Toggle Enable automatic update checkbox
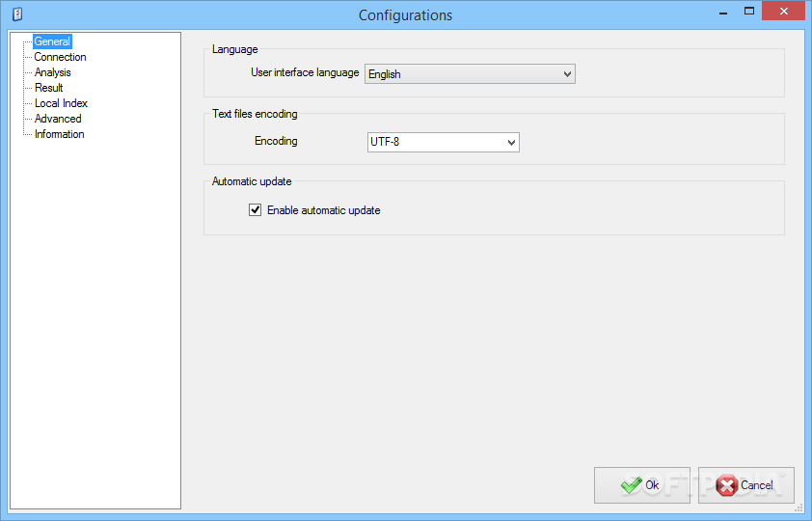Image resolution: width=812 pixels, height=521 pixels. tap(255, 209)
